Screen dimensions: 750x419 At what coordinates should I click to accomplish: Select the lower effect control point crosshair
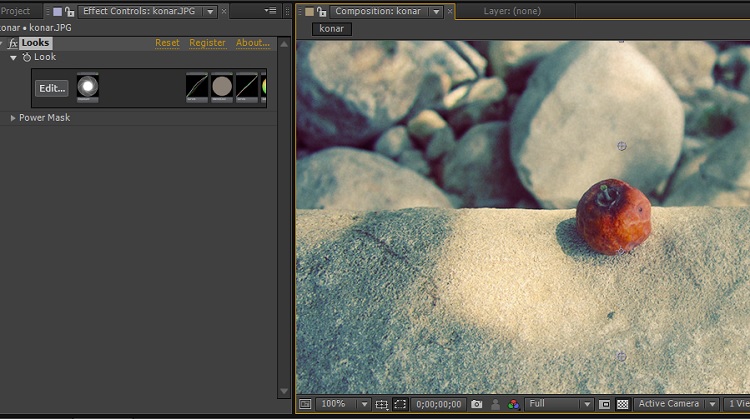(x=621, y=356)
